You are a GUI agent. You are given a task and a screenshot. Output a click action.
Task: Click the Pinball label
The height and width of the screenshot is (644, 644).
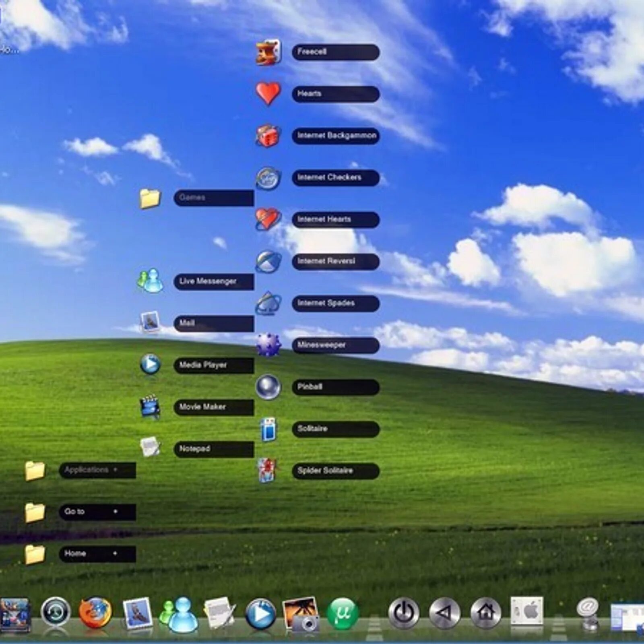[336, 387]
